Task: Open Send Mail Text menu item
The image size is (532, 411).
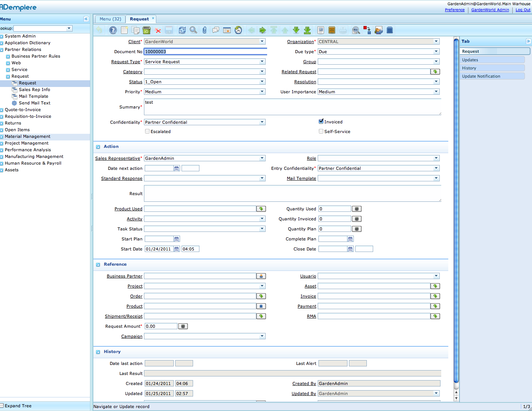Action: 35,103
